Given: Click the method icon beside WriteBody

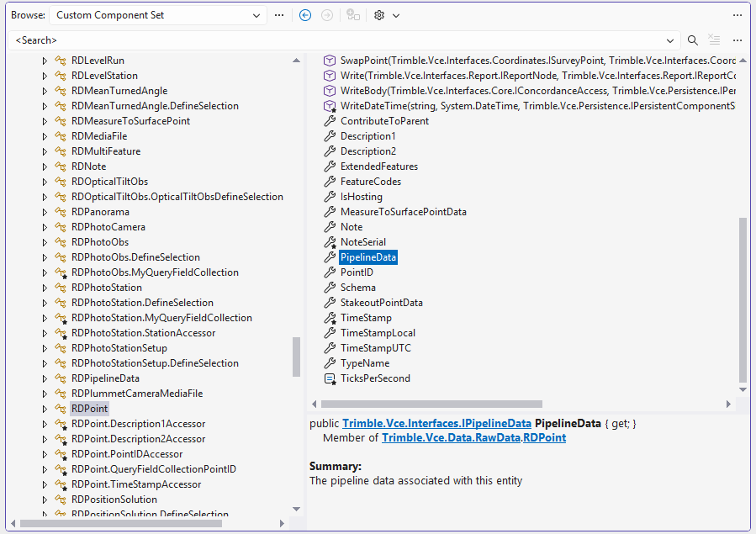Looking at the screenshot, I should (x=330, y=91).
